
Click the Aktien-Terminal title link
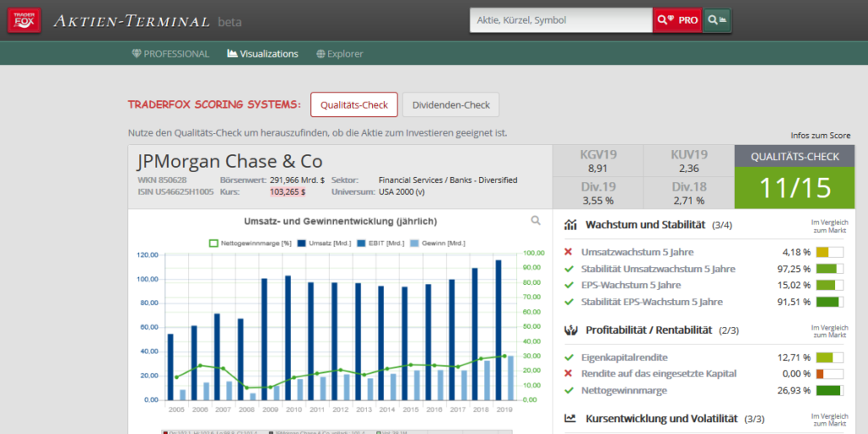pyautogui.click(x=131, y=21)
